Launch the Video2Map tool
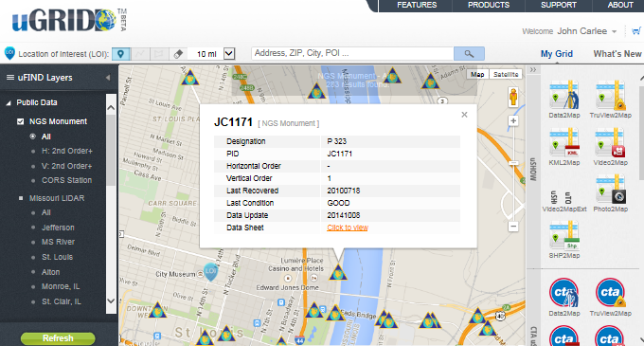Image resolution: width=644 pixels, height=346 pixels. pos(610,147)
